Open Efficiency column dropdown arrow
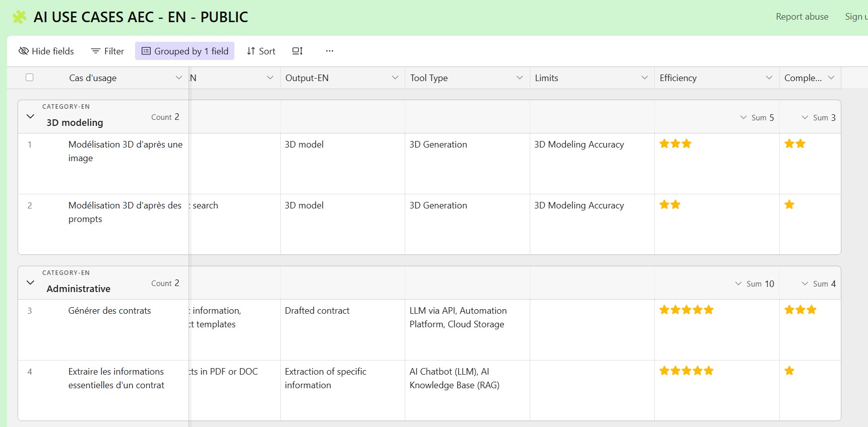The height and width of the screenshot is (427, 868). [x=769, y=78]
